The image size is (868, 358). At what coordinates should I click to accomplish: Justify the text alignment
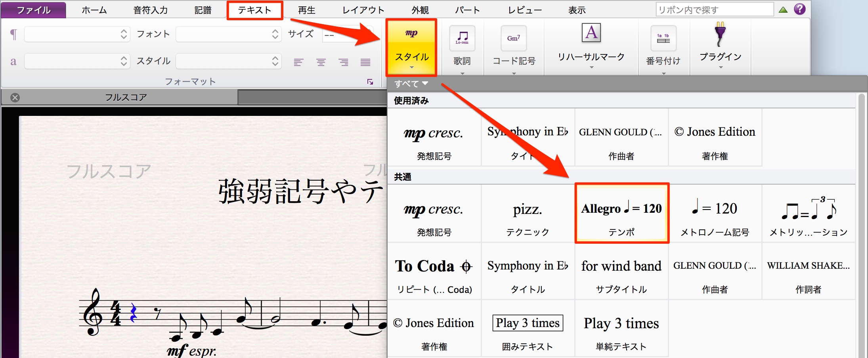tap(365, 62)
